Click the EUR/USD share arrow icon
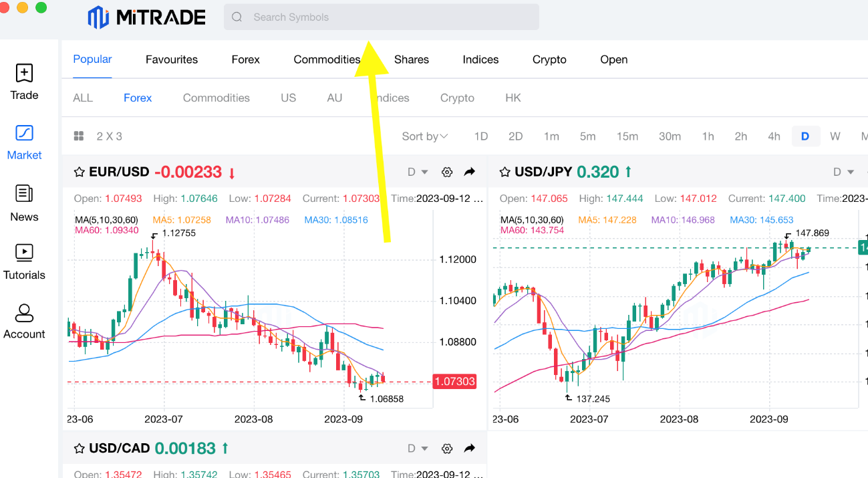Viewport: 868px width, 478px height. tap(470, 172)
